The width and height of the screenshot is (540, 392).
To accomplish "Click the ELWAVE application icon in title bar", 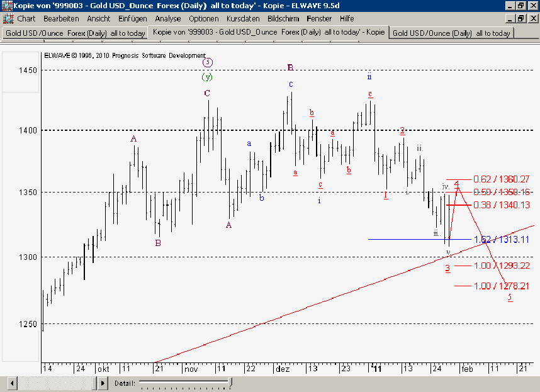I will click(7, 6).
